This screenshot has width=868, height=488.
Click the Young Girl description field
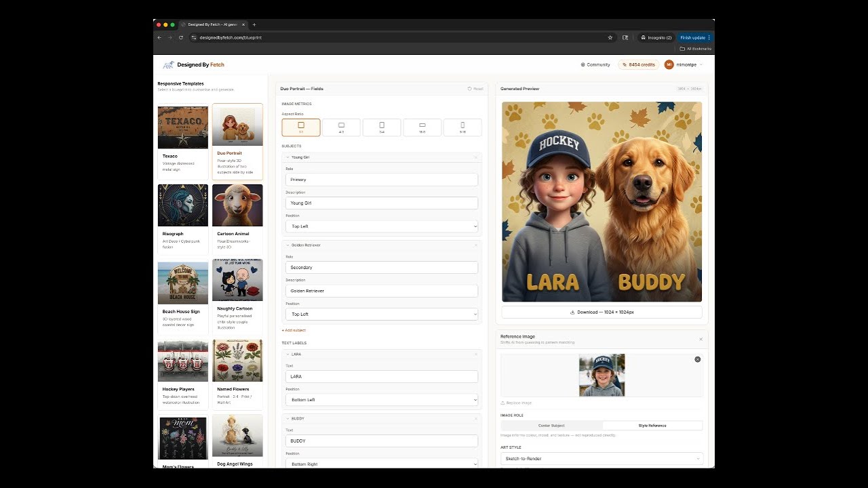click(382, 203)
